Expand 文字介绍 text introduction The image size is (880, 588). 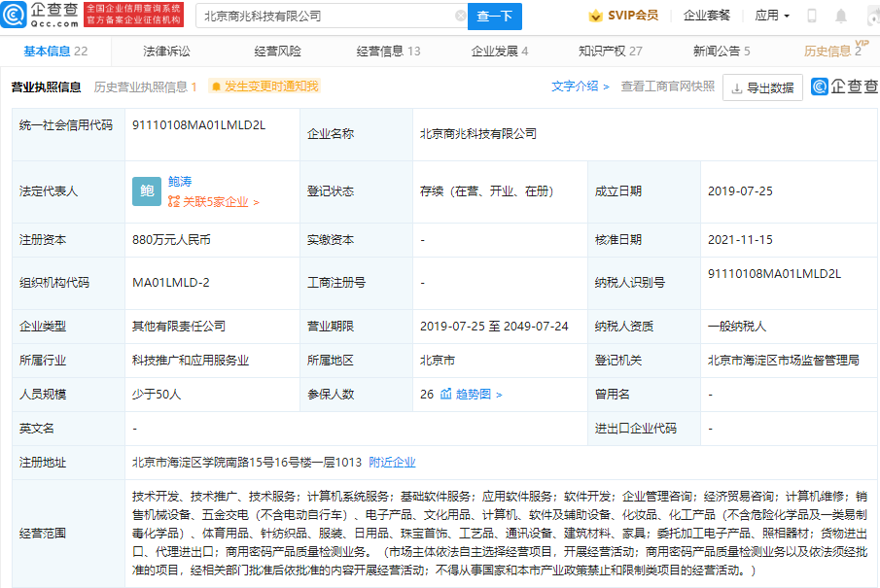point(581,86)
